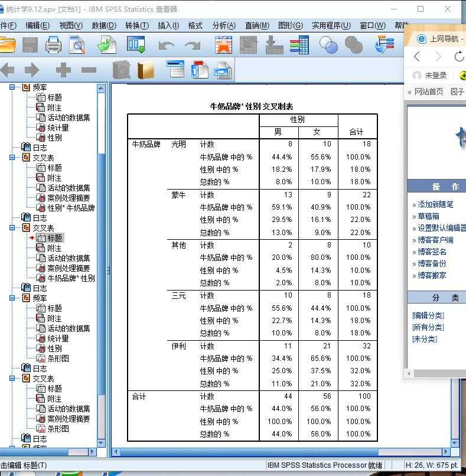Click outline pane vertical scrollbar down arrow
The width and height of the screenshot is (466, 476).
pyautogui.click(x=102, y=442)
